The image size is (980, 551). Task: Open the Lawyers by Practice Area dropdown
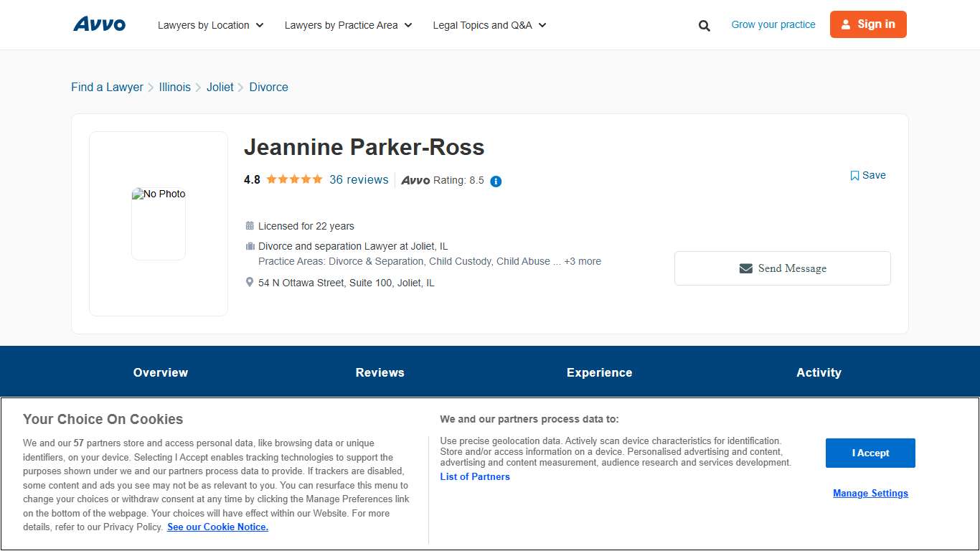348,24
